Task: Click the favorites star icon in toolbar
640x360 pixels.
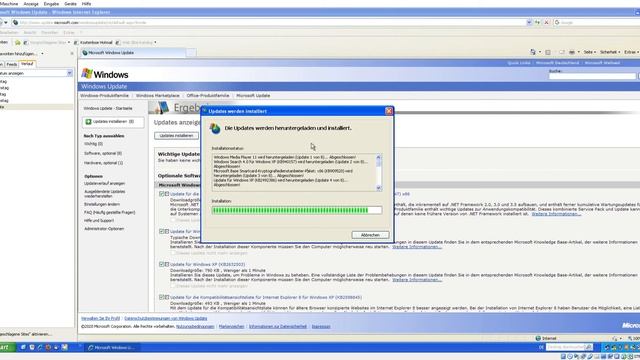Action: click(18, 42)
